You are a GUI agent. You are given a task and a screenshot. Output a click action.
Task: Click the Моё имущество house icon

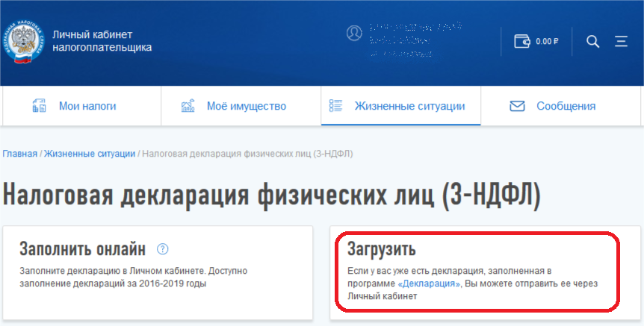(x=188, y=106)
